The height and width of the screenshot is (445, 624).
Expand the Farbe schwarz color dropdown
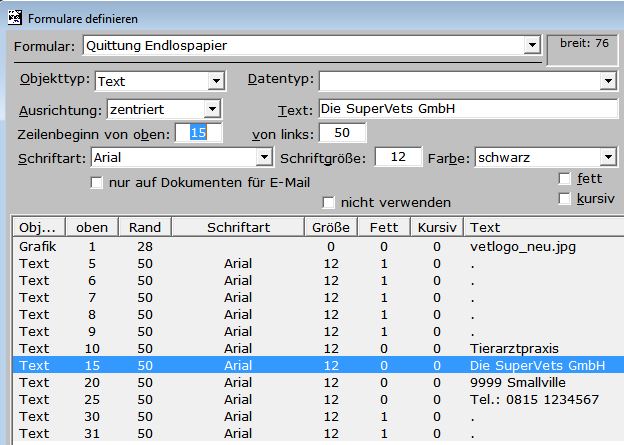[x=608, y=157]
